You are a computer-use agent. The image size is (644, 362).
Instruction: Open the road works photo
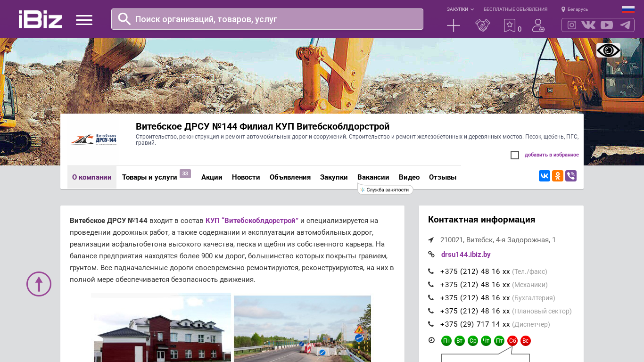[x=303, y=329]
